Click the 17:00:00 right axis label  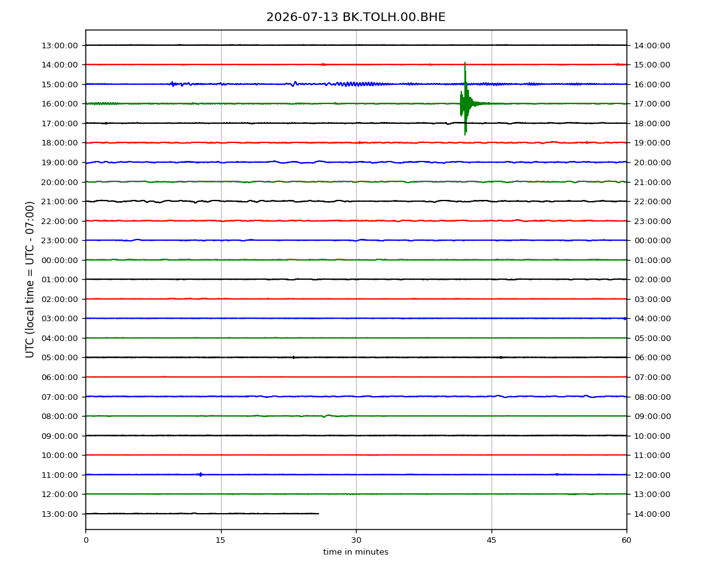(x=652, y=104)
